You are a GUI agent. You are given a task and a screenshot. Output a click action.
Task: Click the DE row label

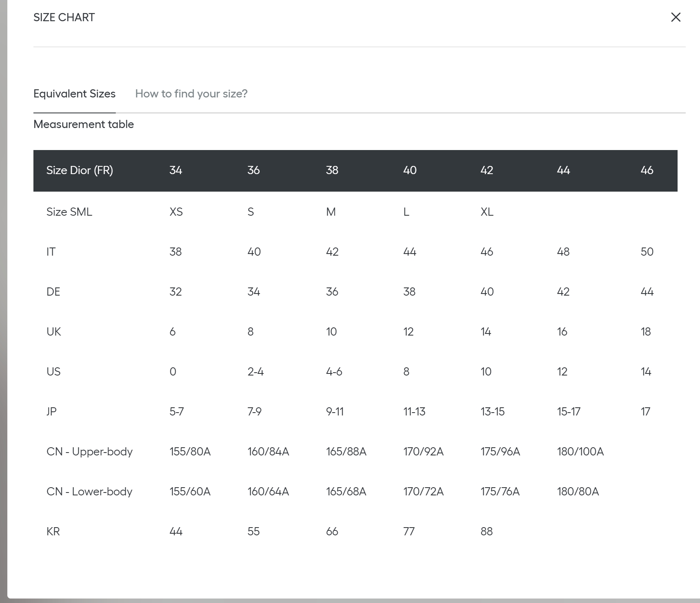[x=53, y=292]
